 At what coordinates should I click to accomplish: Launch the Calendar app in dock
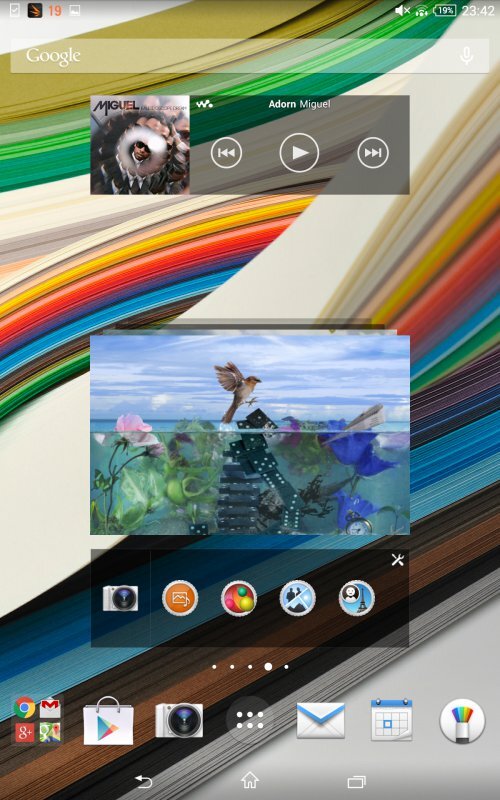point(391,720)
